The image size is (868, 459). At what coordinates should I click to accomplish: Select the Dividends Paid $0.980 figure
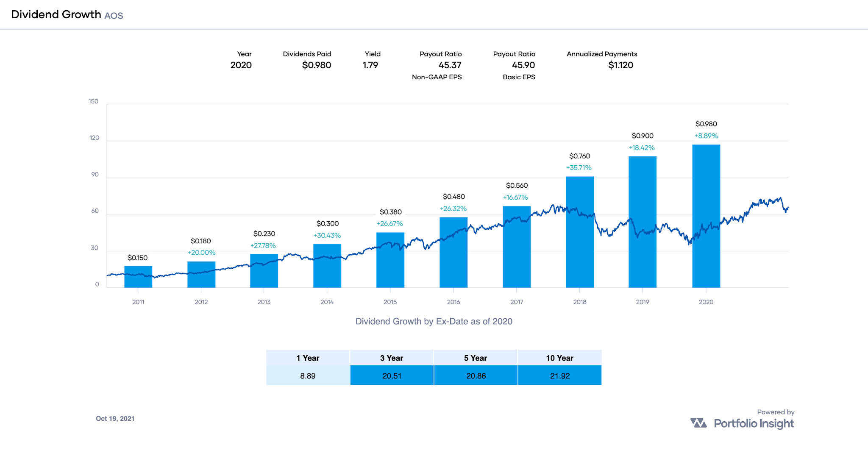point(317,65)
